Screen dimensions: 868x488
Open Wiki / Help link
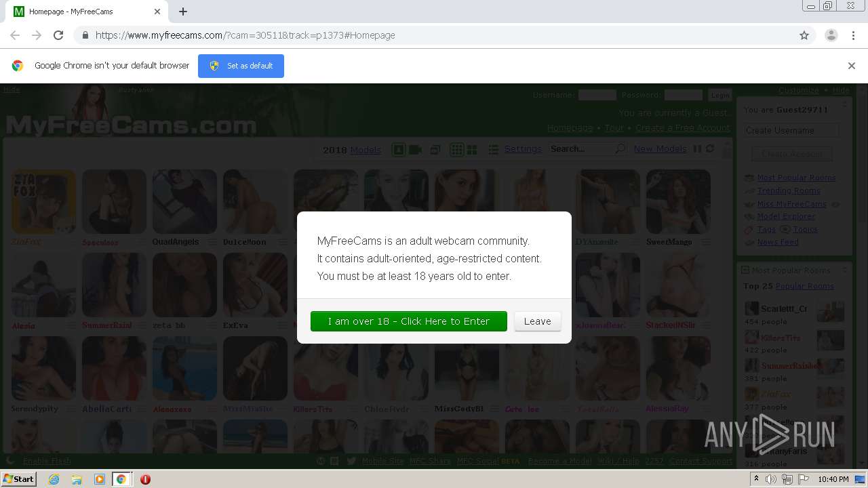[618, 461]
